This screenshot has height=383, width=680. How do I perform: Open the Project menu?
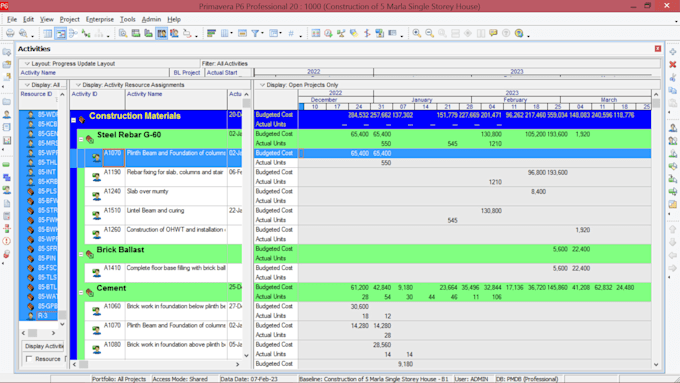coord(69,20)
